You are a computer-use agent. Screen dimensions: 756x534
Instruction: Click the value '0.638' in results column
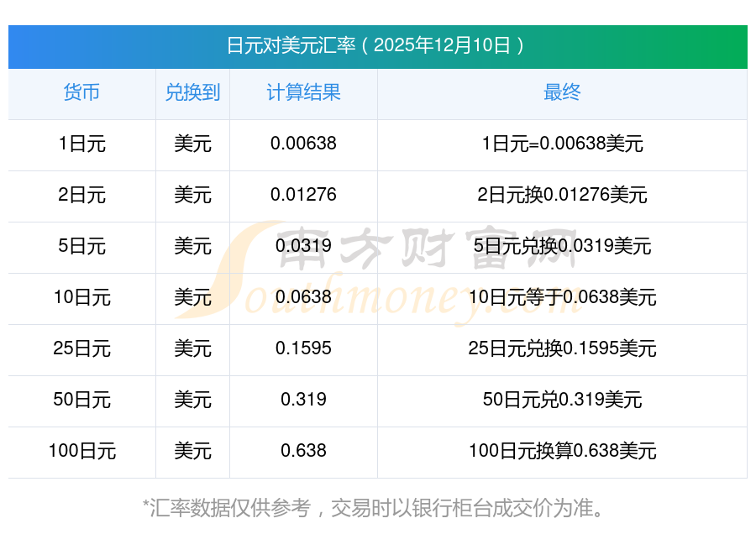[303, 451]
